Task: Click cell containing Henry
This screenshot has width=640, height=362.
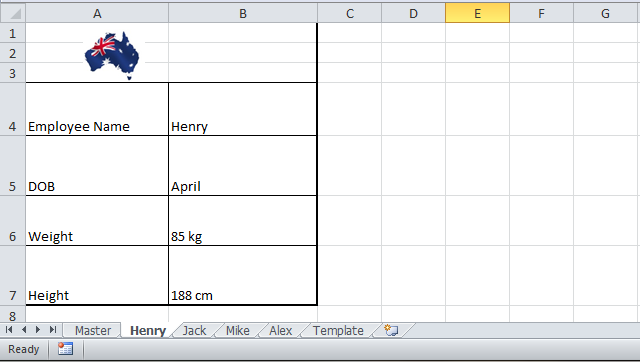Action: [x=242, y=109]
